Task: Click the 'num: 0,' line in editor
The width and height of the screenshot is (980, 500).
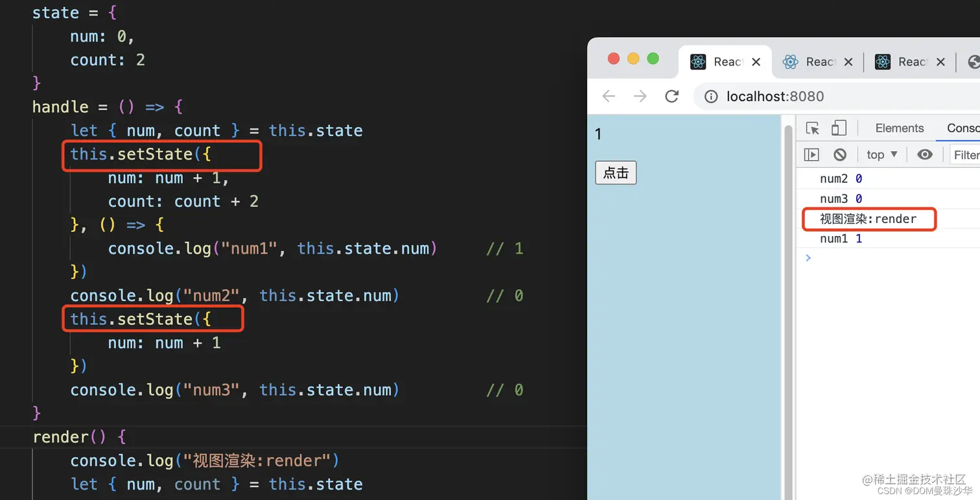Action: [x=102, y=36]
